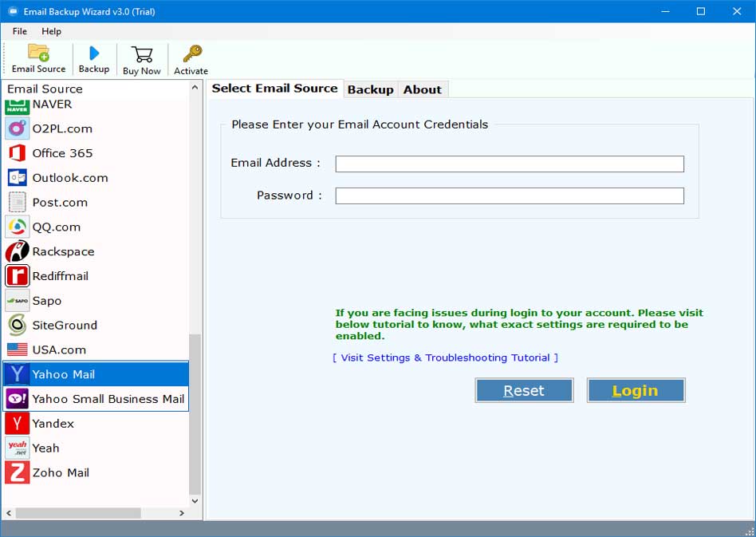Click the Activate key icon
This screenshot has width=756, height=537.
[x=192, y=53]
